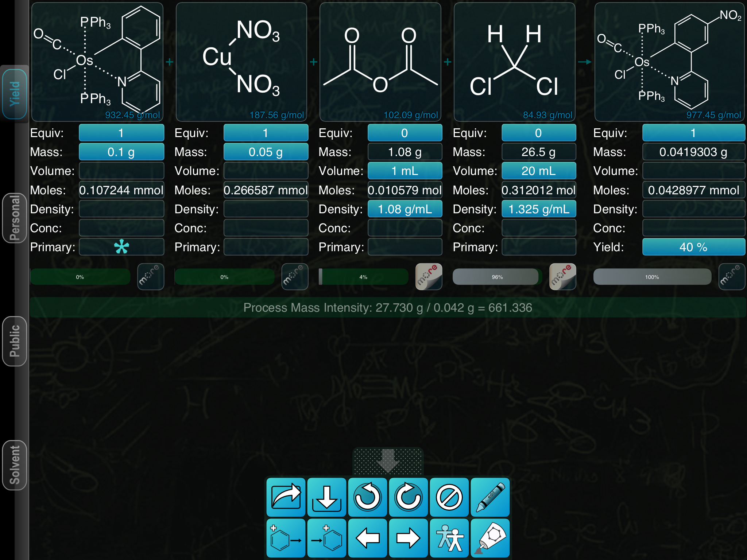The height and width of the screenshot is (560, 747).
Task: Toggle Primary asterisk for osmium reactant
Action: (121, 247)
